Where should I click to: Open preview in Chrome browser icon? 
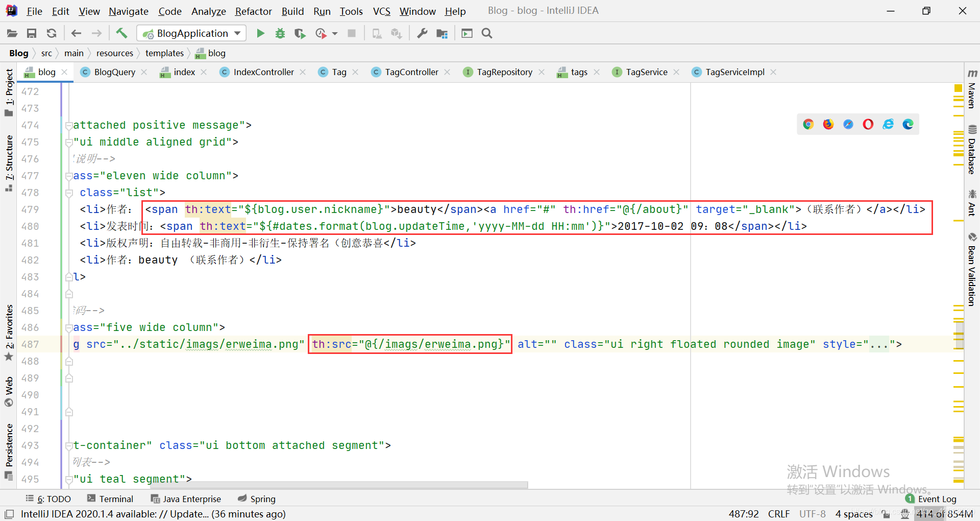[808, 124]
